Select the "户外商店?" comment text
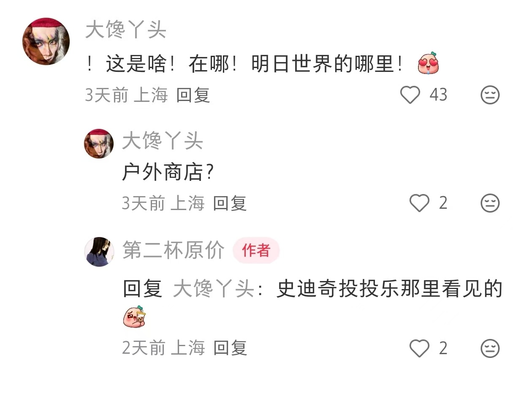Image resolution: width=532 pixels, height=396 pixels. click(167, 172)
